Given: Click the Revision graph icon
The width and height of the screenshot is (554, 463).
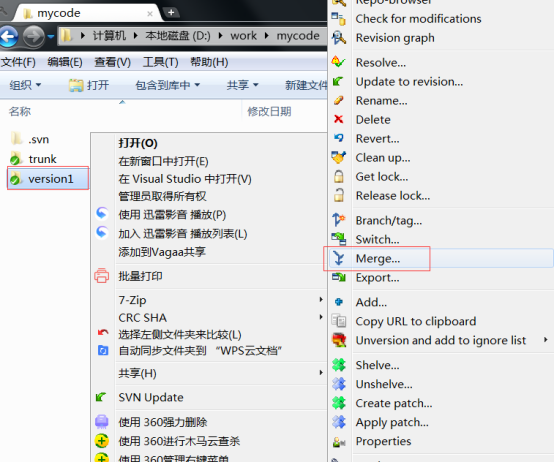Looking at the screenshot, I should click(338, 37).
